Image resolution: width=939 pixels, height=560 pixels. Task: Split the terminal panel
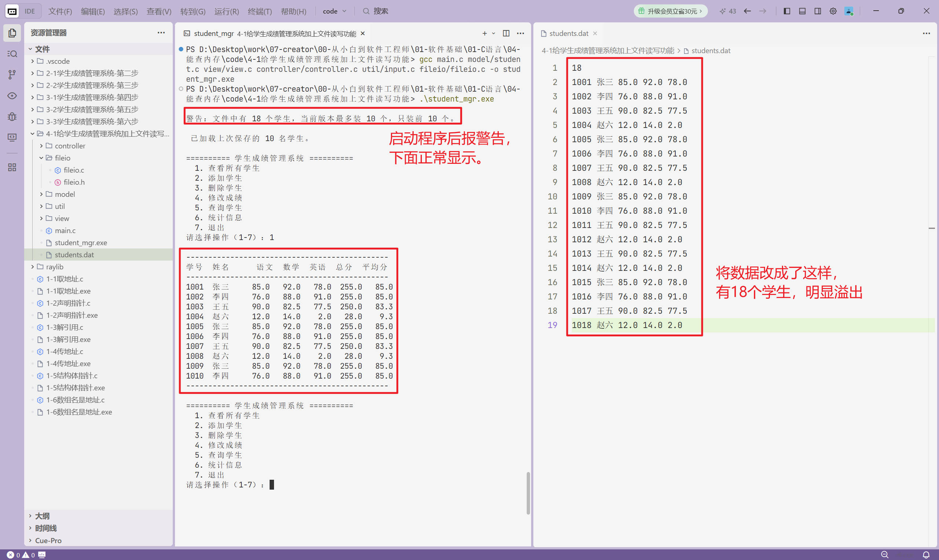(506, 33)
